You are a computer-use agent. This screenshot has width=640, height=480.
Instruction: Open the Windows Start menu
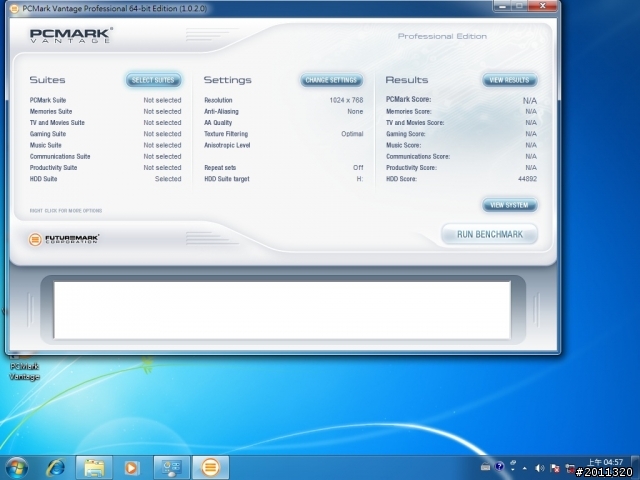pyautogui.click(x=17, y=468)
